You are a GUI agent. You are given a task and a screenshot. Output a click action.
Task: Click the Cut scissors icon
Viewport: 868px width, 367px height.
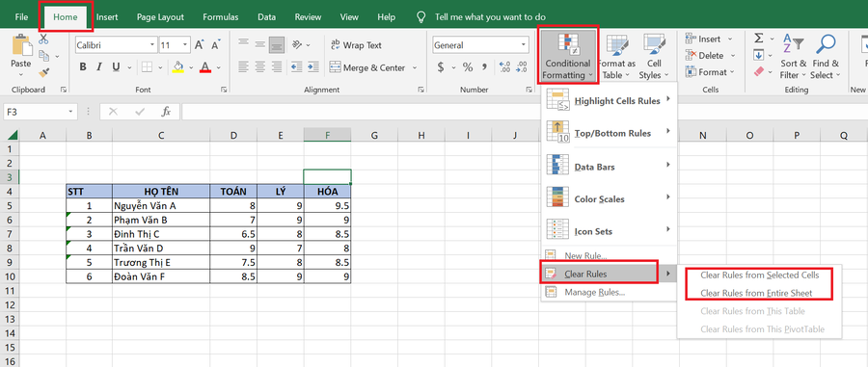tap(43, 39)
